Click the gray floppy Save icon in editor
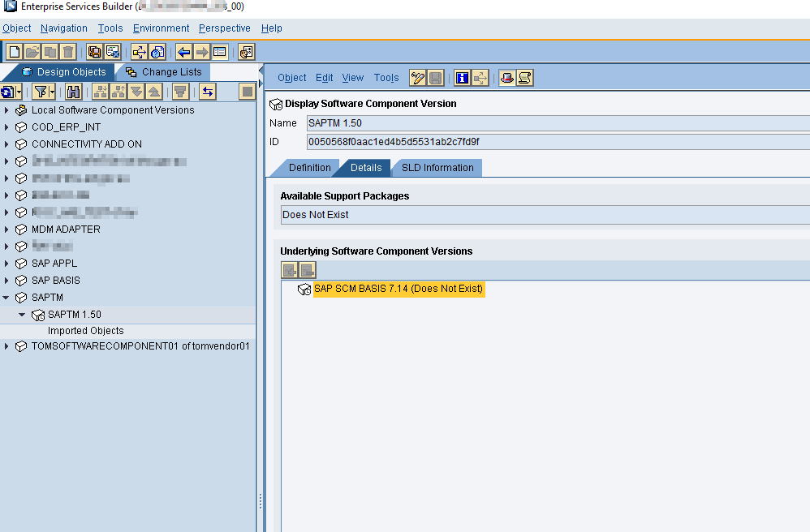 [436, 78]
